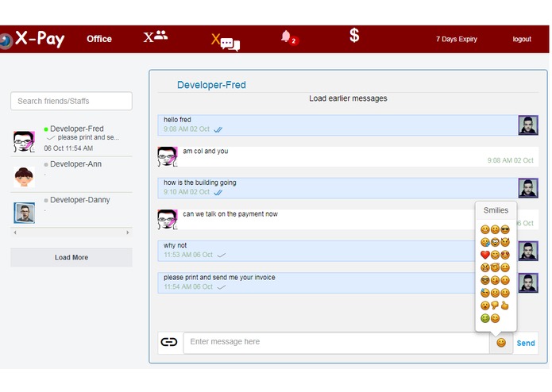Image resolution: width=552 pixels, height=392 pixels.
Task: Focus the Enter message here field
Action: coord(336,343)
